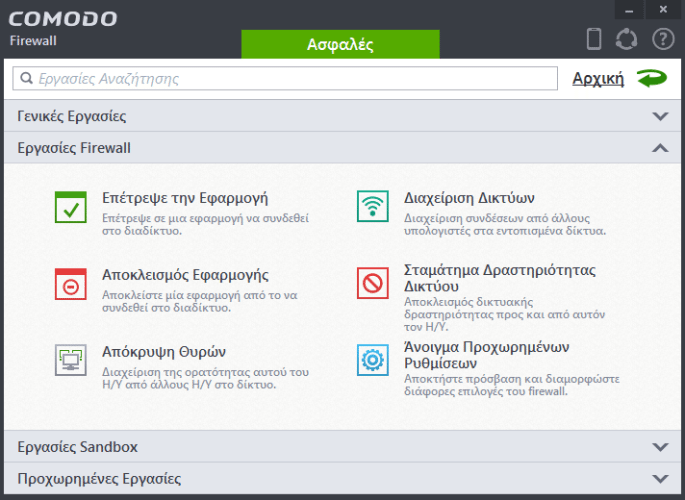The width and height of the screenshot is (685, 500).
Task: Open the Εργασίες Sandbox section header
Action: pyautogui.click(x=342, y=446)
